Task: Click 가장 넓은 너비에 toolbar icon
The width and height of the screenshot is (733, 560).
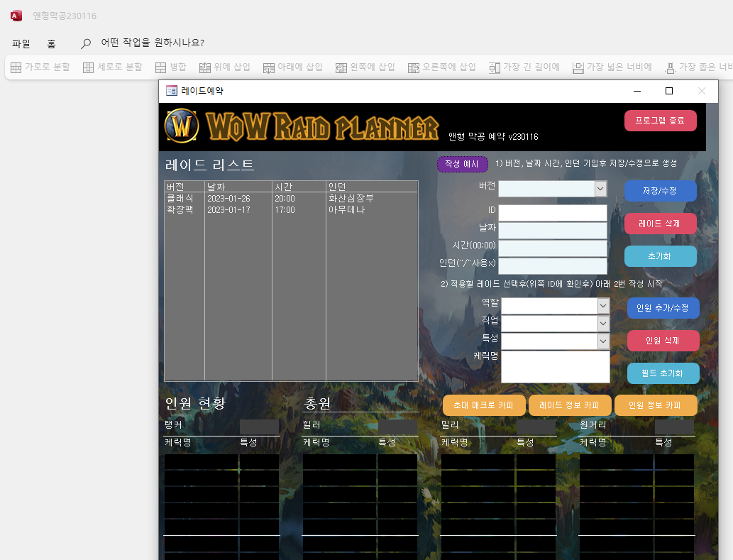Action: (578, 68)
